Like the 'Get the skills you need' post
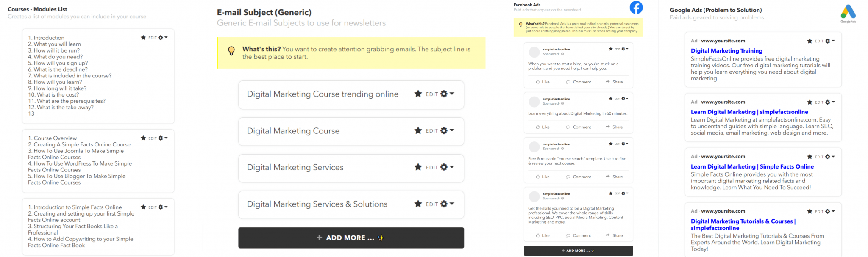This screenshot has height=257, width=868. [x=542, y=235]
